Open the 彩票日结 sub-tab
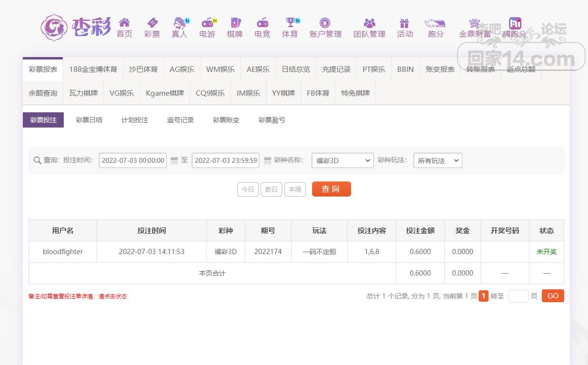 pyautogui.click(x=89, y=120)
